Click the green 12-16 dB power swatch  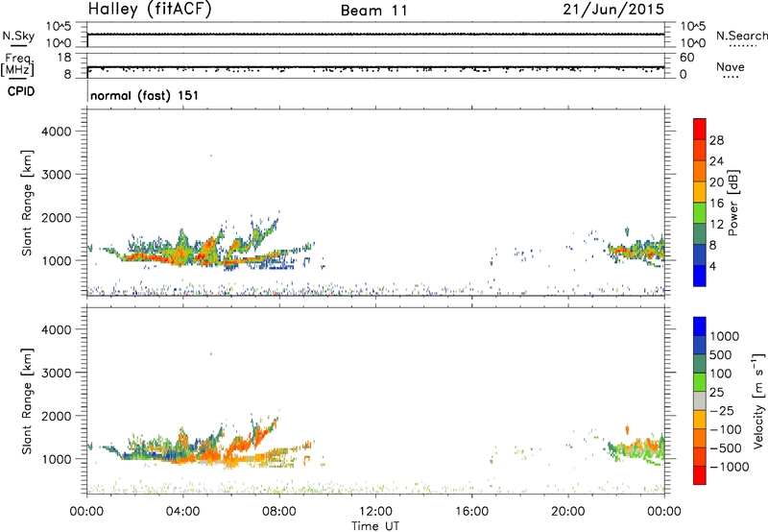click(700, 213)
